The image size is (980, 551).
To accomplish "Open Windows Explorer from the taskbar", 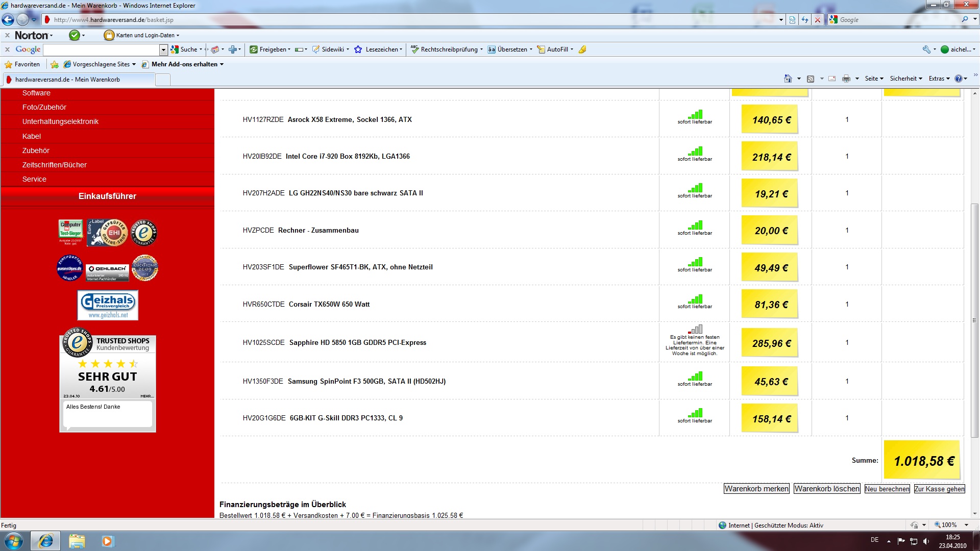I will coord(77,541).
